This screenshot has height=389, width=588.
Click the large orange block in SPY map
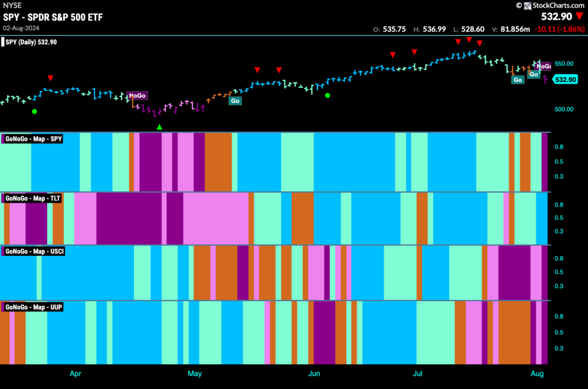pos(218,162)
